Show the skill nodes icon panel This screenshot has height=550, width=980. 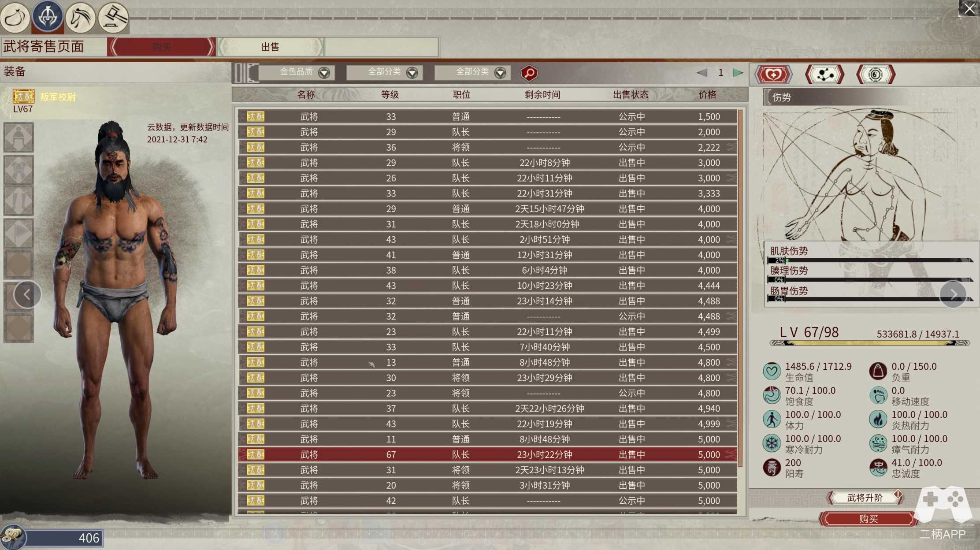pyautogui.click(x=824, y=74)
